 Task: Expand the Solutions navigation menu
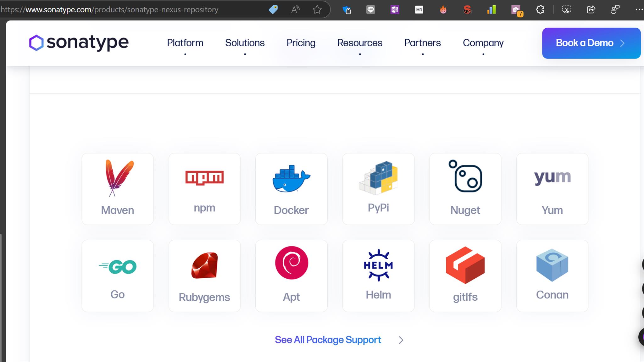pos(245,43)
